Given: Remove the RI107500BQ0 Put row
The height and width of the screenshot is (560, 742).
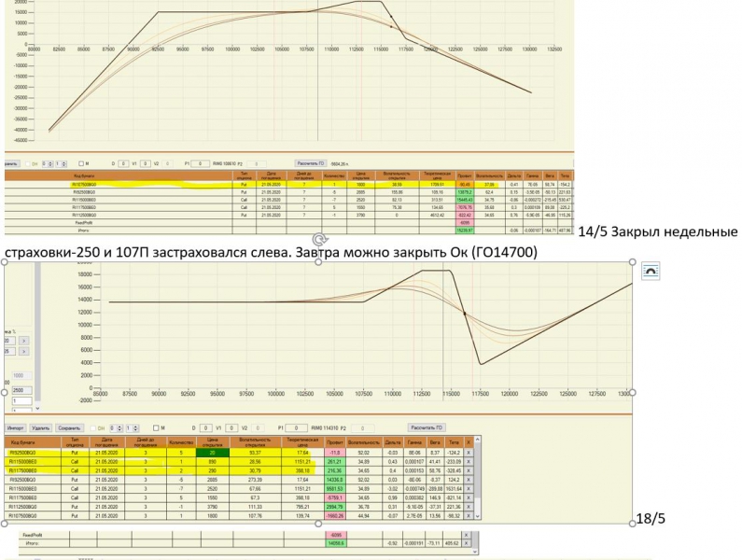Looking at the screenshot, I should click(x=469, y=515).
